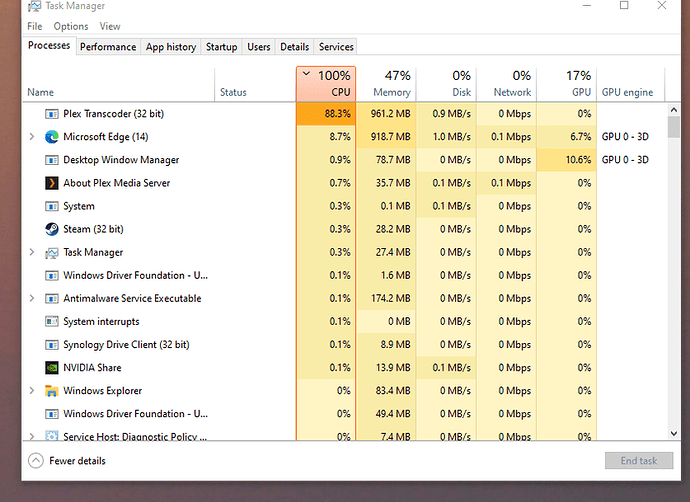Switch to the Startup tab
The image size is (690, 502).
point(221,47)
